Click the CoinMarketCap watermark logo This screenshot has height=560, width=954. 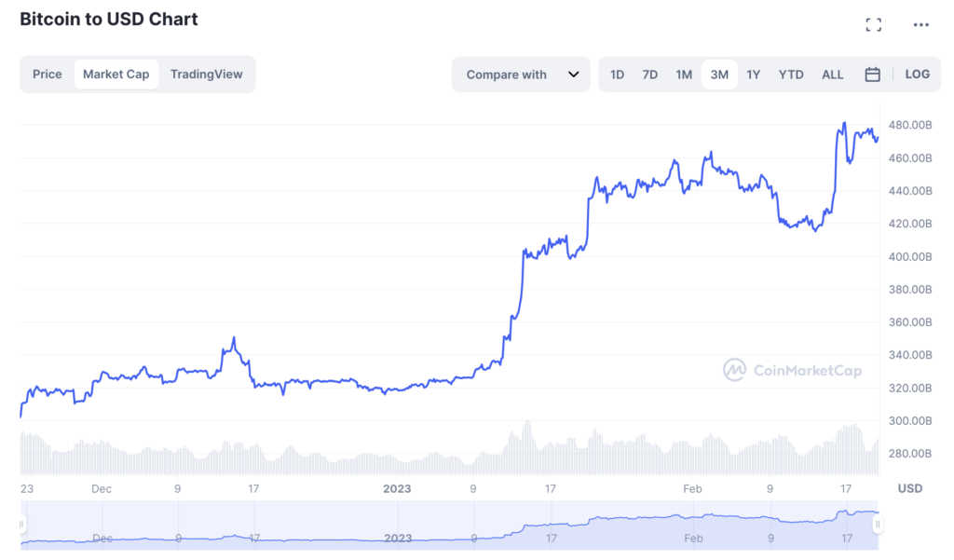(792, 370)
